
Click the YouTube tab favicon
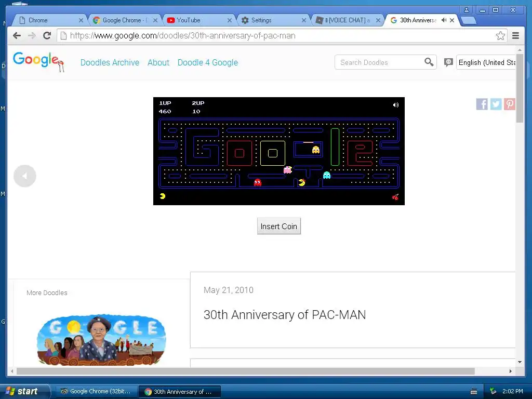[x=170, y=20]
